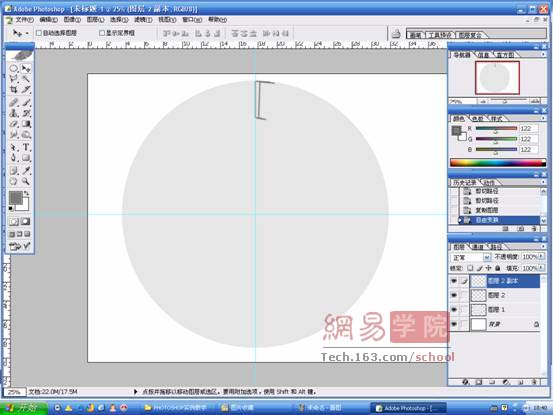Click the red R color slider
The image size is (553, 415).
(496, 129)
